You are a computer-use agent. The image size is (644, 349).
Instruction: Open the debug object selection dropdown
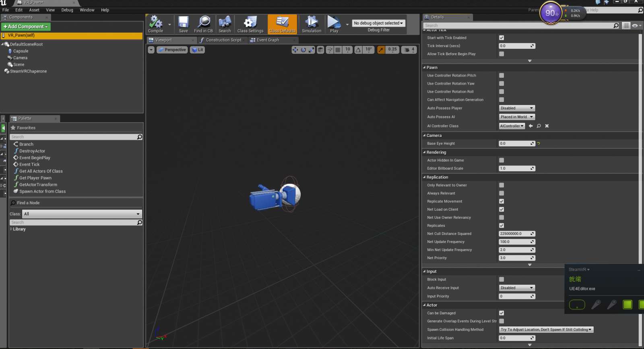pyautogui.click(x=378, y=23)
